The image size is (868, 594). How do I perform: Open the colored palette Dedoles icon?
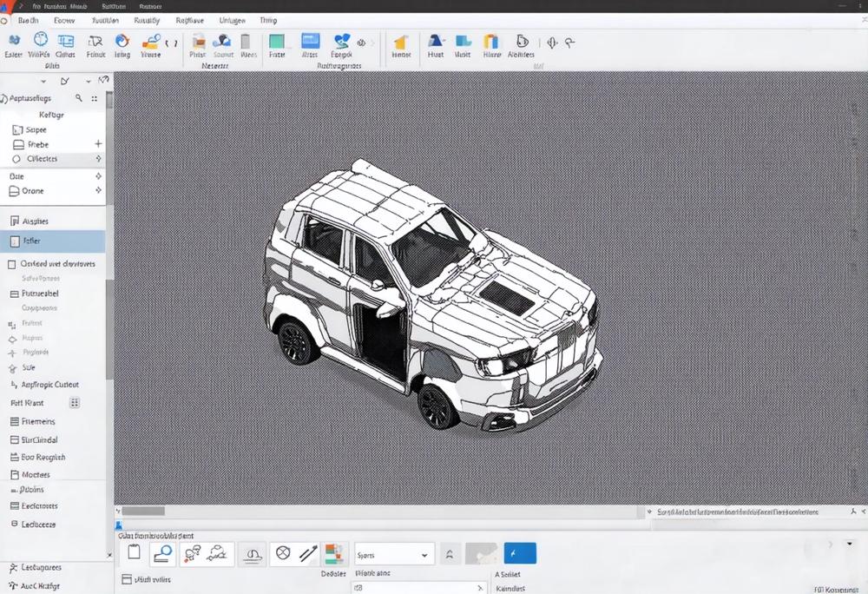point(332,553)
